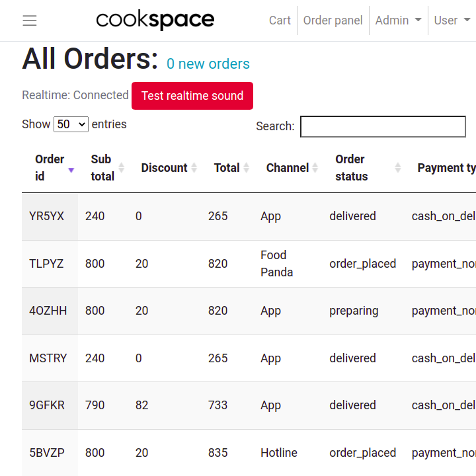476x476 pixels.
Task: Select order id 9GFKR
Action: point(47,405)
